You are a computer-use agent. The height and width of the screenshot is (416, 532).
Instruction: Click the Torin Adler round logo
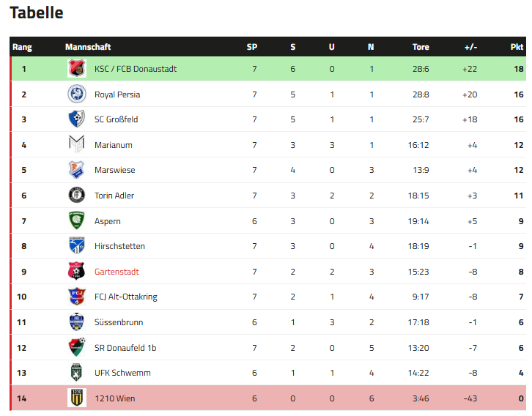tap(77, 196)
